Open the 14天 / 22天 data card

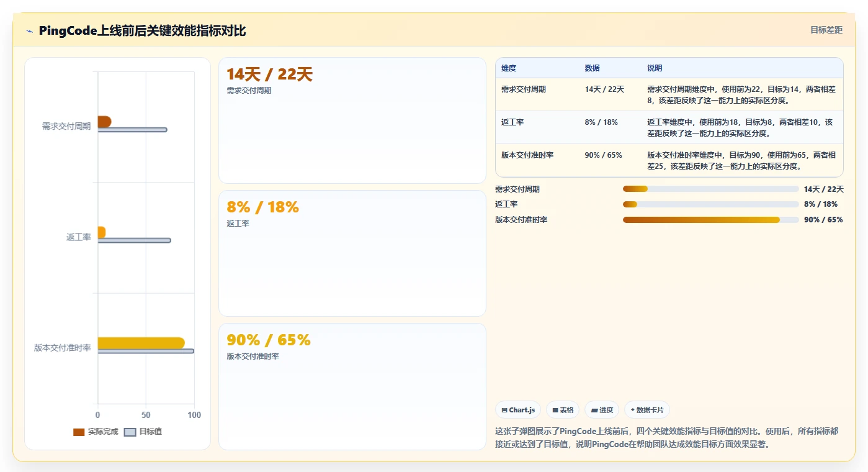point(352,120)
